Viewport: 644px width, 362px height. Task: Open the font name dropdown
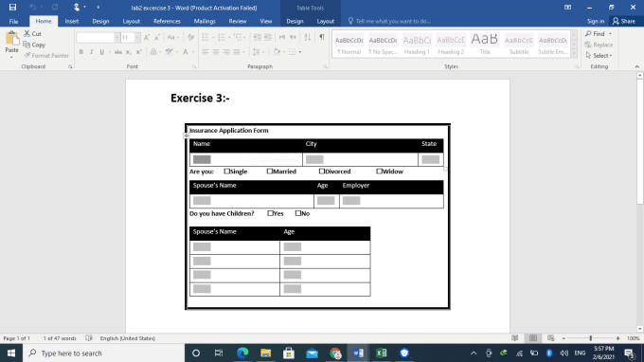tap(117, 37)
